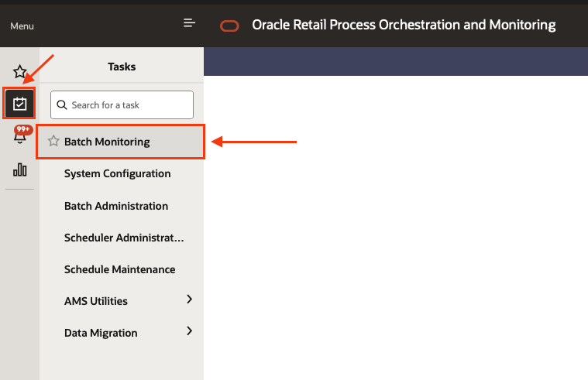The height and width of the screenshot is (380, 588).
Task: Click Oracle Retail Process Orchestration and Monitoring title
Action: [404, 25]
